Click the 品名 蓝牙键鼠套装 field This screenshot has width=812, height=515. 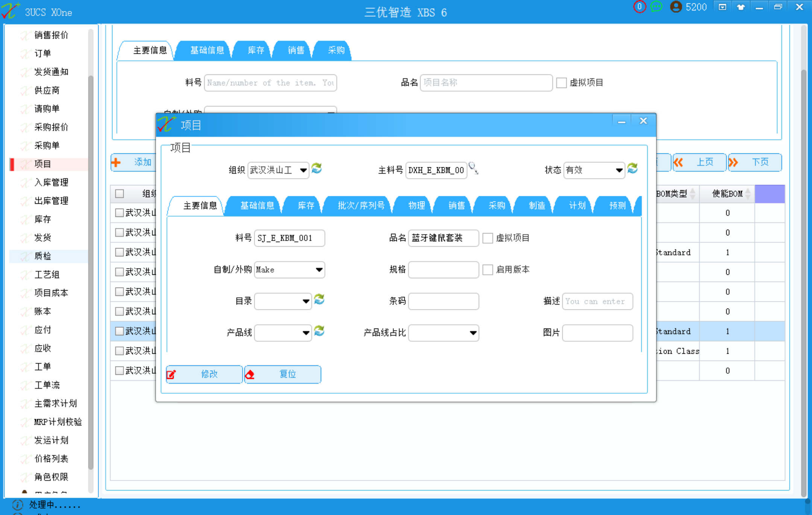click(x=443, y=238)
